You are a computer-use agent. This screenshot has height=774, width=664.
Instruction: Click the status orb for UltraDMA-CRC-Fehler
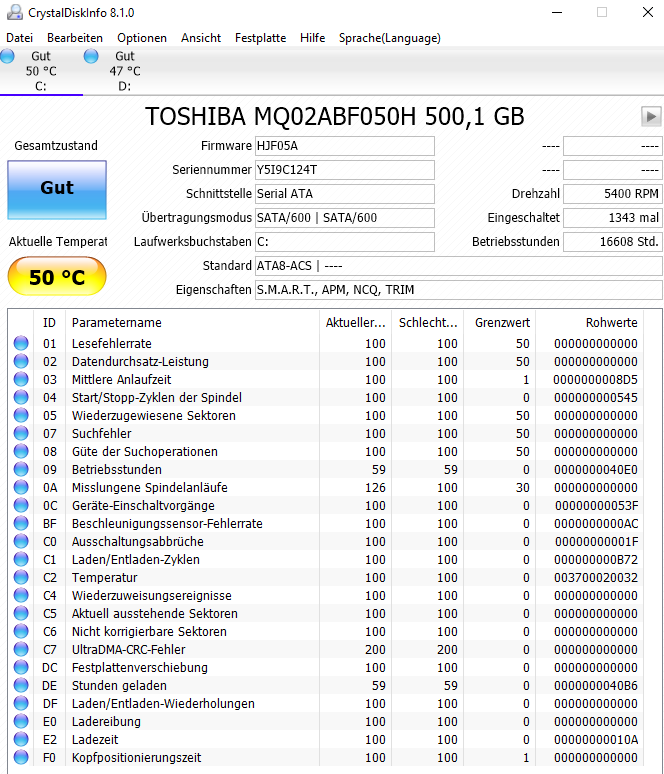21,649
